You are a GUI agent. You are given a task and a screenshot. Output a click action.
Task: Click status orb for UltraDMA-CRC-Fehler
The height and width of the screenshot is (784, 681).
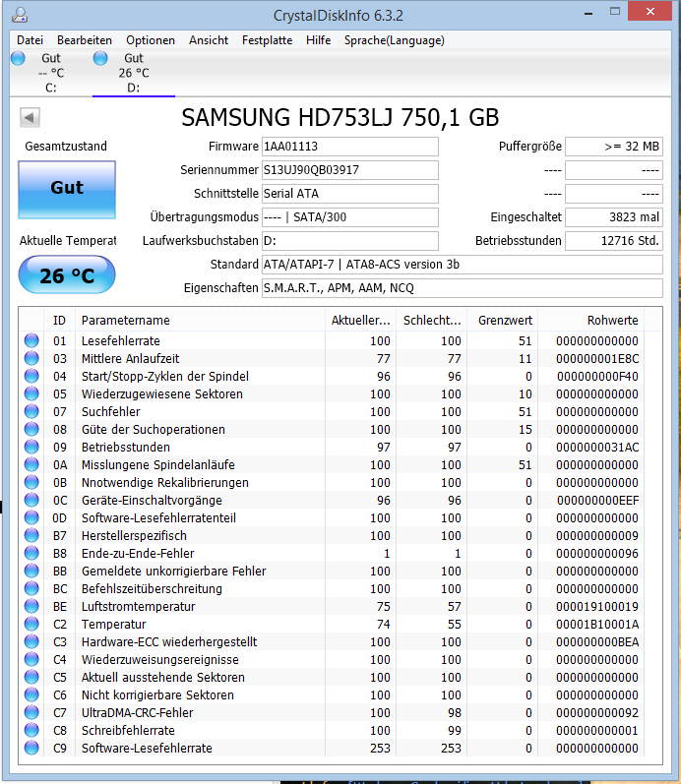pos(31,712)
